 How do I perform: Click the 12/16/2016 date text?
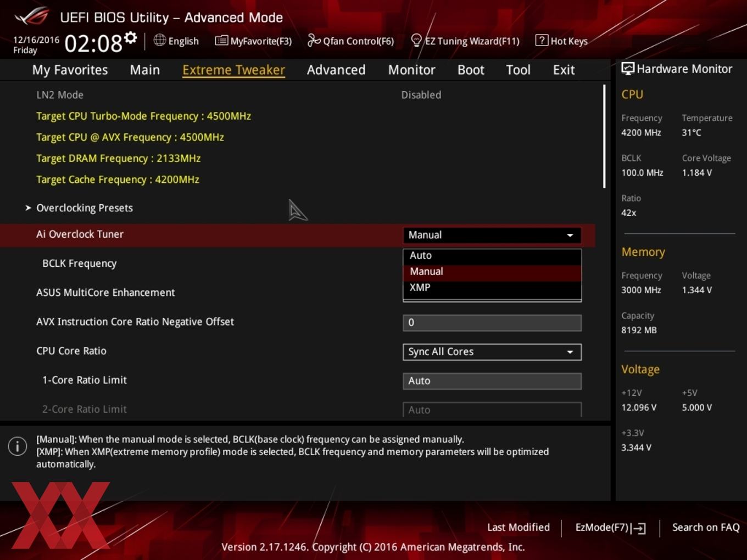pyautogui.click(x=36, y=40)
